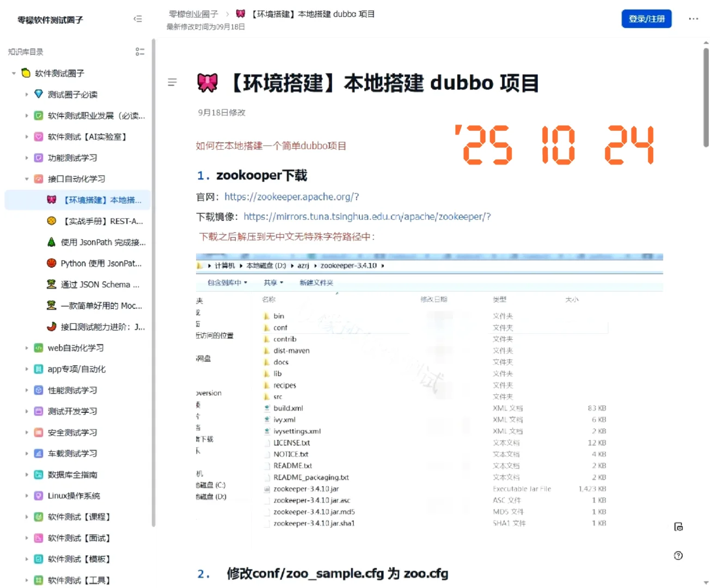Click the 登录/注册 button
Viewport: 710px width, 588px height.
click(x=646, y=19)
